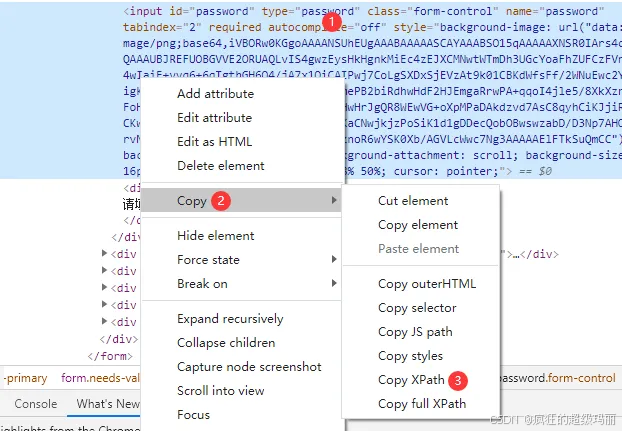
Task: Click Copy XPath in the submenu
Action: (x=411, y=380)
